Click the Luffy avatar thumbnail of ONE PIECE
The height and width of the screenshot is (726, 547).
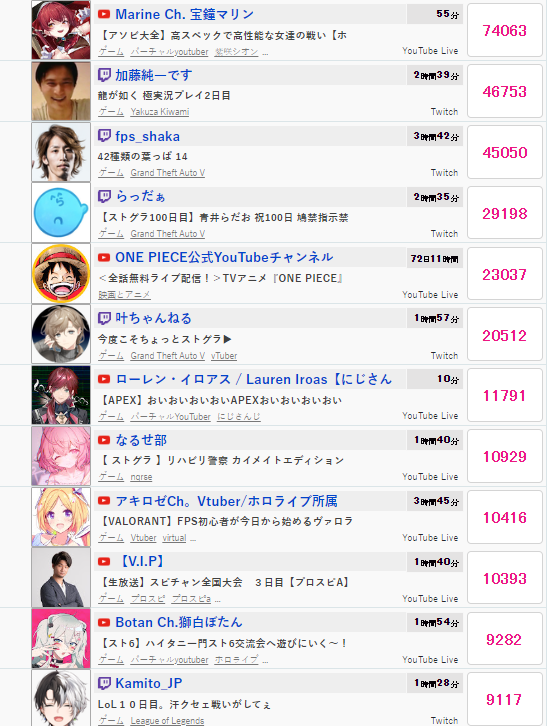coord(61,274)
